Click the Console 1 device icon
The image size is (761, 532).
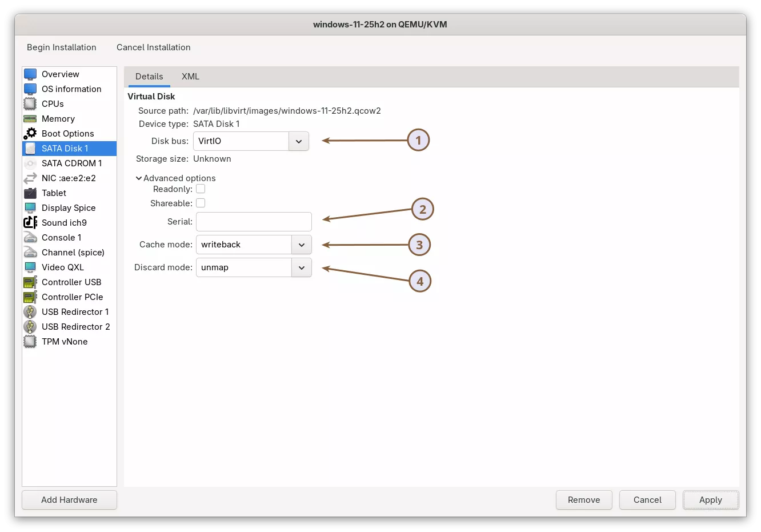click(x=30, y=238)
